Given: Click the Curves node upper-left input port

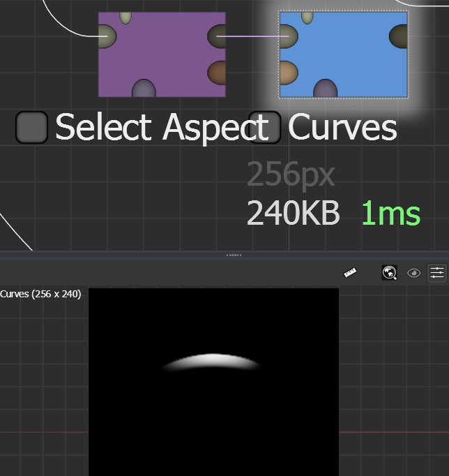Looking at the screenshot, I should coord(289,36).
